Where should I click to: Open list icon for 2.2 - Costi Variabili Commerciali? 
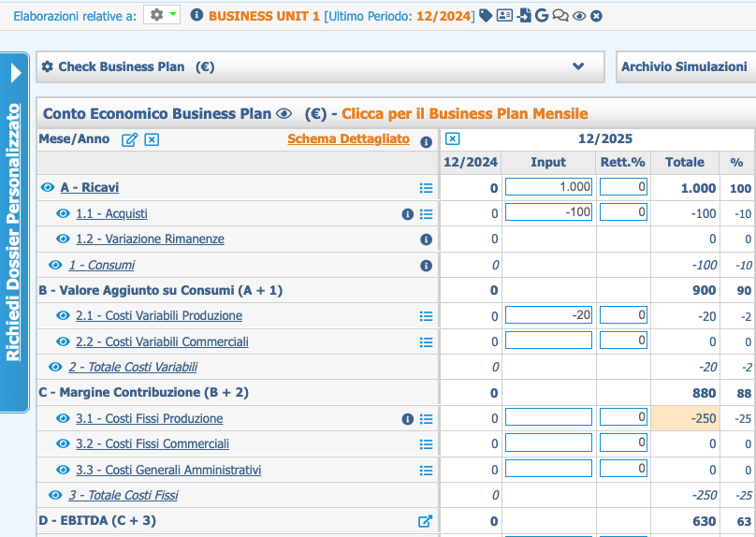[x=426, y=342]
